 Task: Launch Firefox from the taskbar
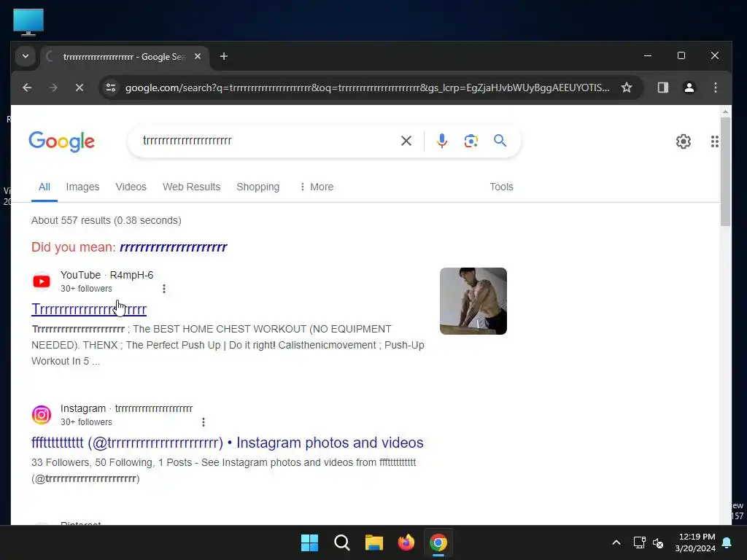(406, 542)
